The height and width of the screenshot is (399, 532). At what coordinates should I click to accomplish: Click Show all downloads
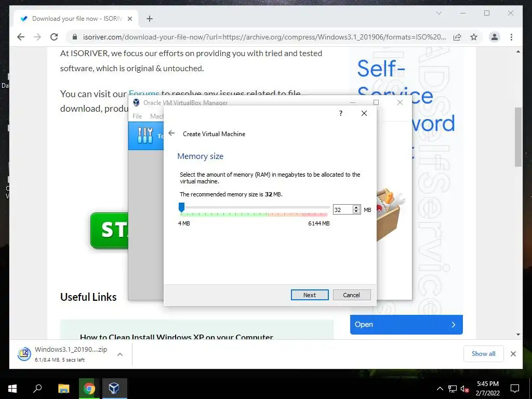point(484,353)
